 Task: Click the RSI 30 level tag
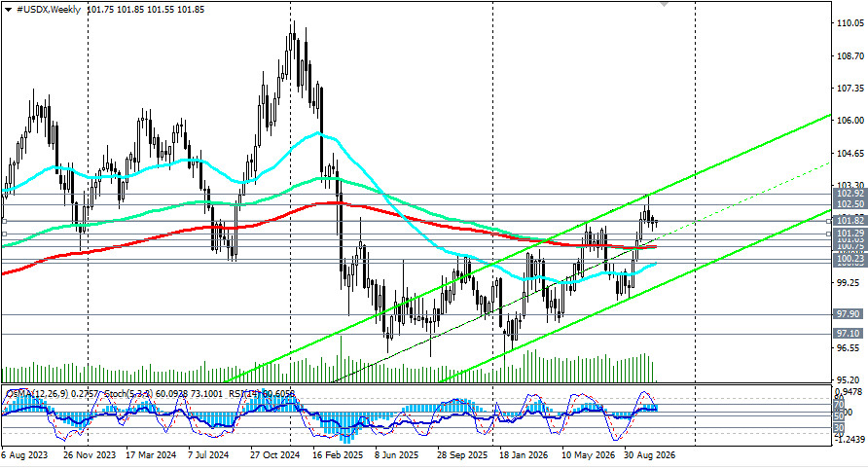click(839, 427)
